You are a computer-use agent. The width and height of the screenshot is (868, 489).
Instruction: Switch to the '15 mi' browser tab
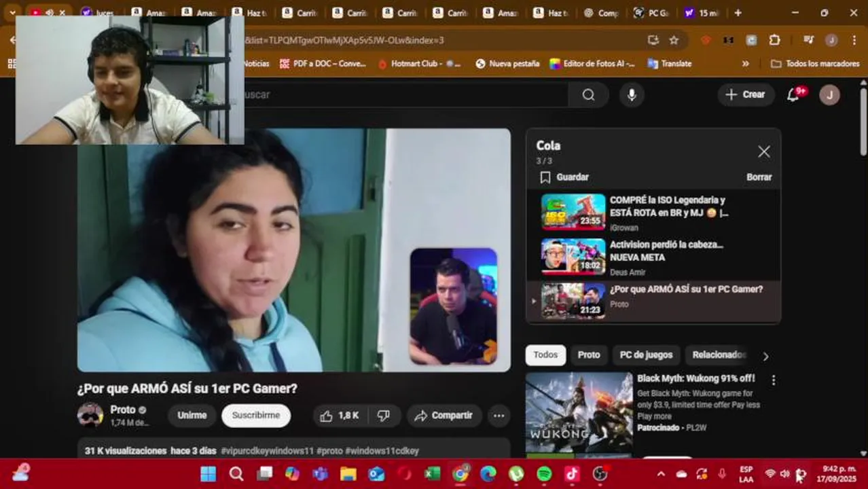tap(702, 13)
